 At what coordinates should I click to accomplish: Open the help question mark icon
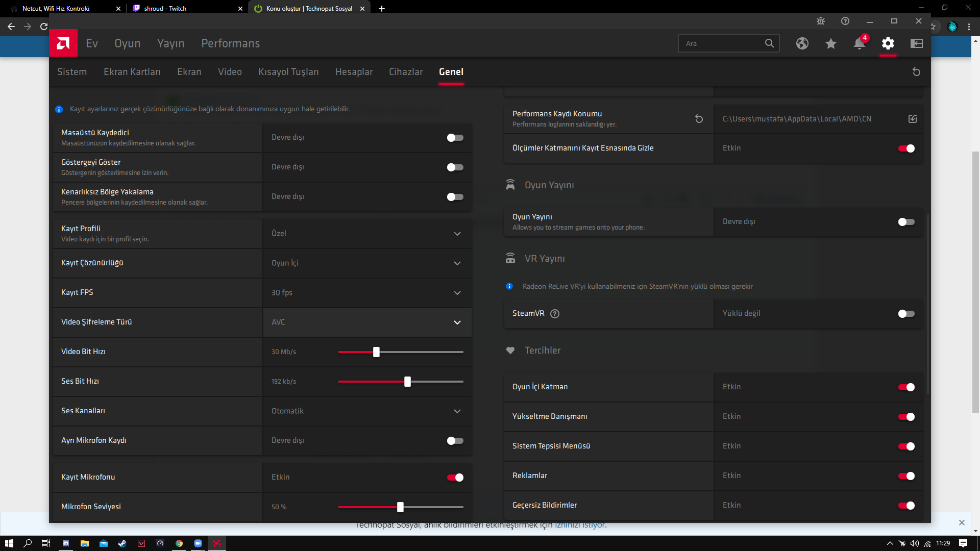[x=845, y=21]
